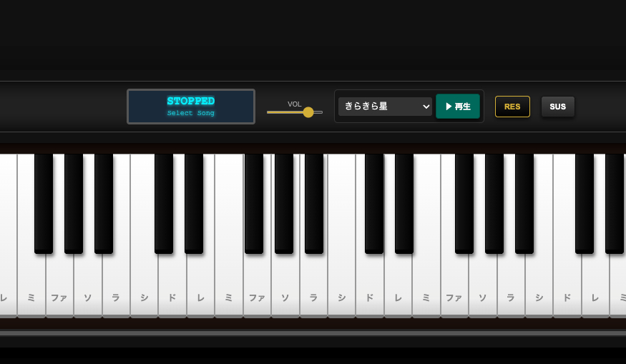This screenshot has height=364, width=626.
Task: Play the leftmost ミ white key
Action: (31, 285)
